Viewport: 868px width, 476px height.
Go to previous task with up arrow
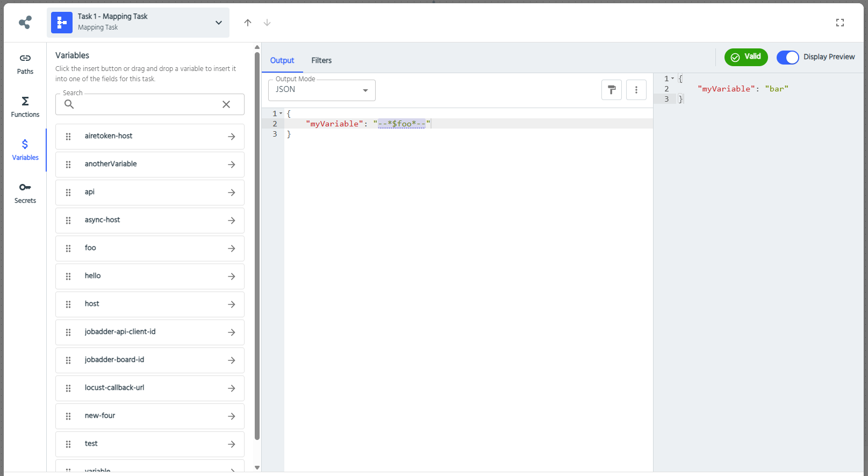coord(247,23)
